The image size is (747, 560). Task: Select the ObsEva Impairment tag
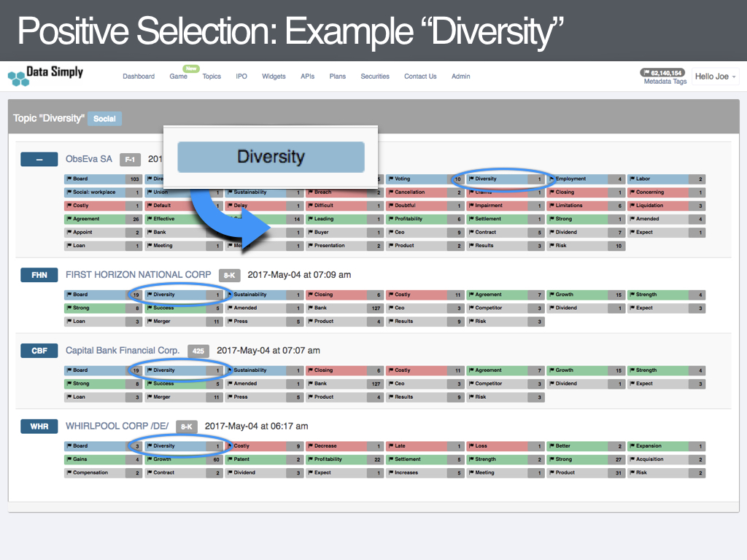pyautogui.click(x=505, y=206)
